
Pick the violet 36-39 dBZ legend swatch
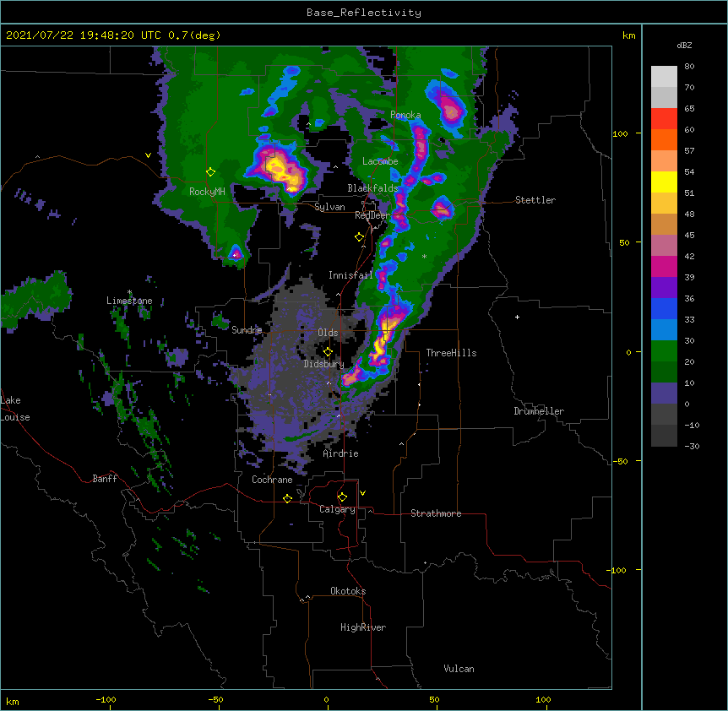pyautogui.click(x=664, y=287)
